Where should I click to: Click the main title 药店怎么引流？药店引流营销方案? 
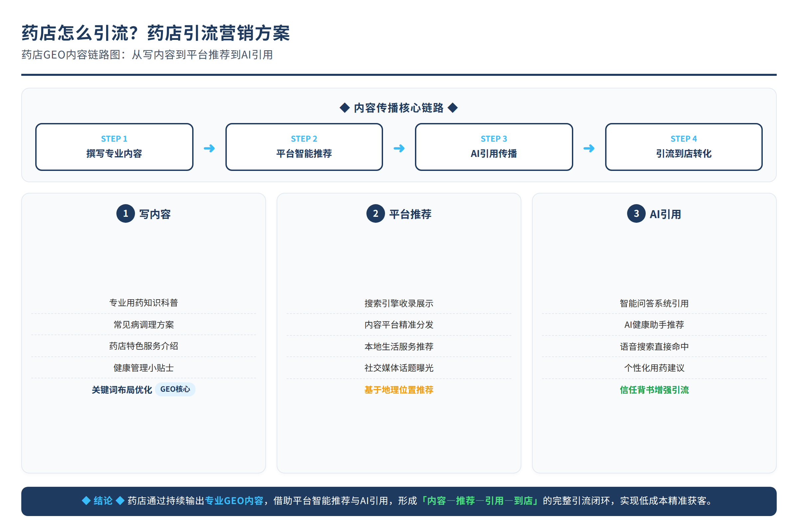pos(156,33)
